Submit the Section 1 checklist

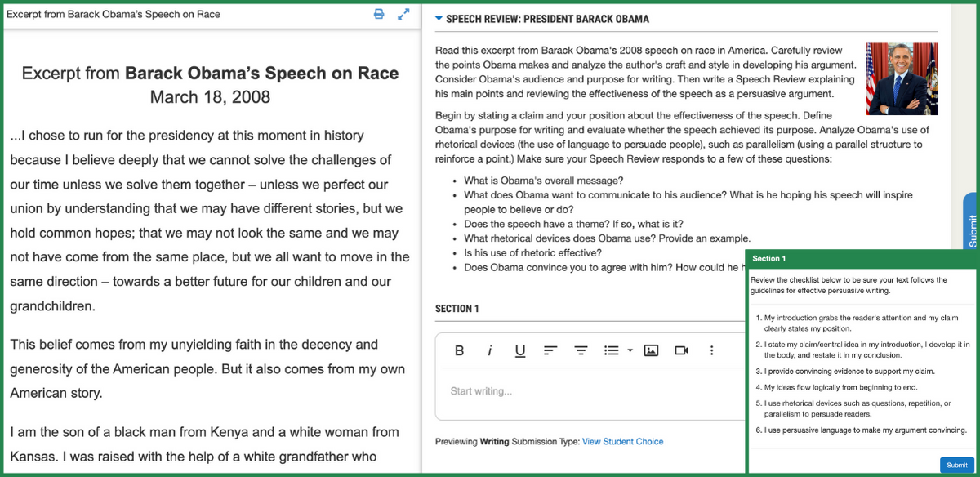point(956,465)
